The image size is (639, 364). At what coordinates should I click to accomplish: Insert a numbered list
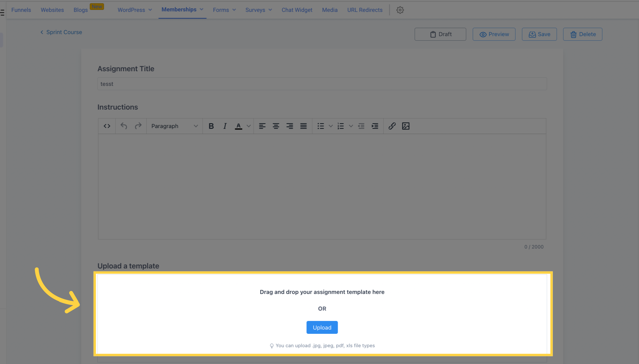341,126
